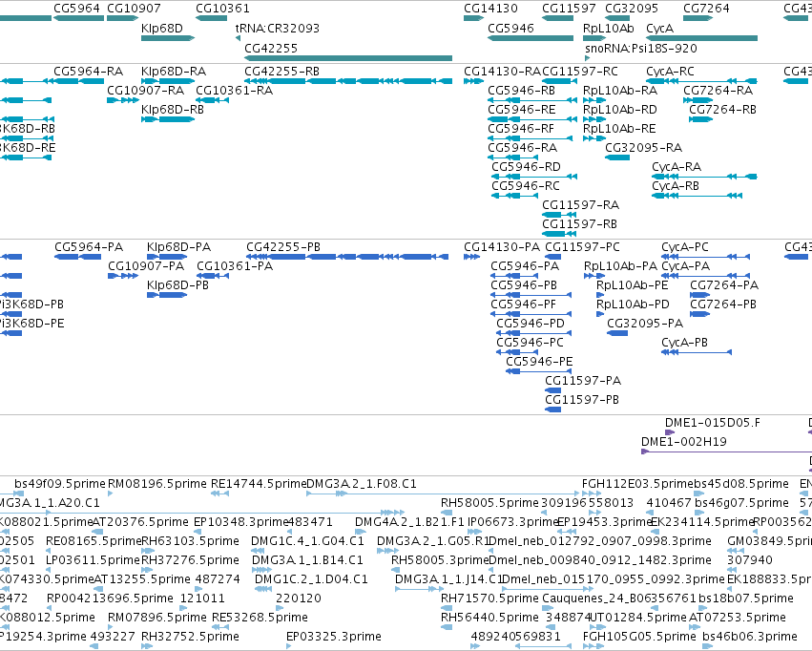Select the CycA-PB protein label

point(684,344)
